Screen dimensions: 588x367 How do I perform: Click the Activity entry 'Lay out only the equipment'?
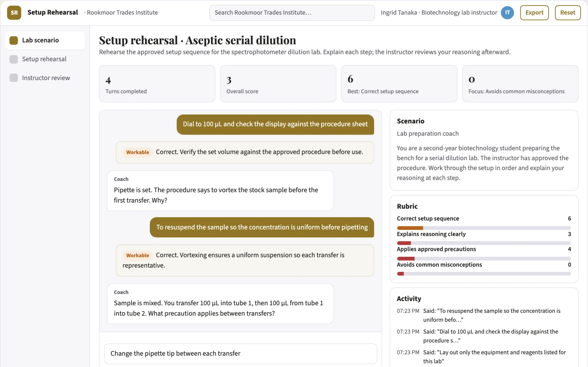coord(484,357)
